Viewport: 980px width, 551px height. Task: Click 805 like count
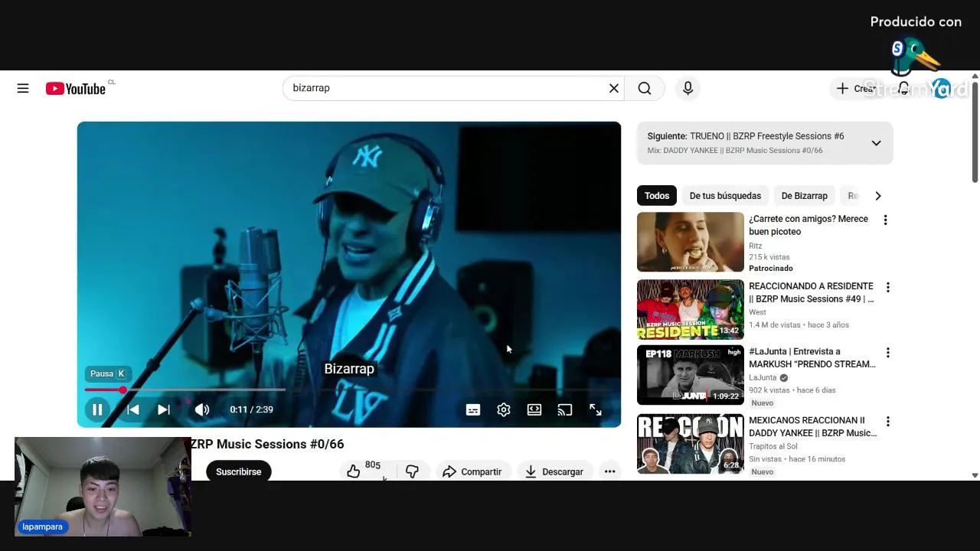[x=373, y=465]
